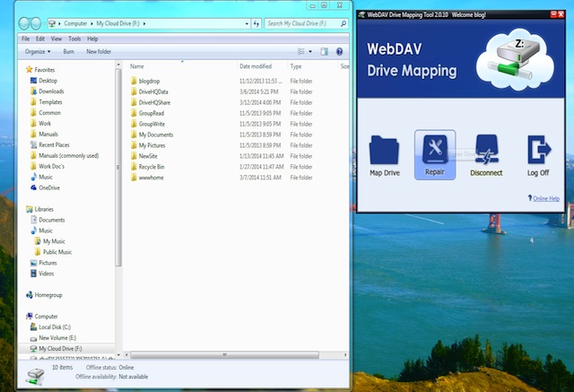Click the change view icon in Explorer toolbar
Screen dimensions: 574x392
(301, 52)
